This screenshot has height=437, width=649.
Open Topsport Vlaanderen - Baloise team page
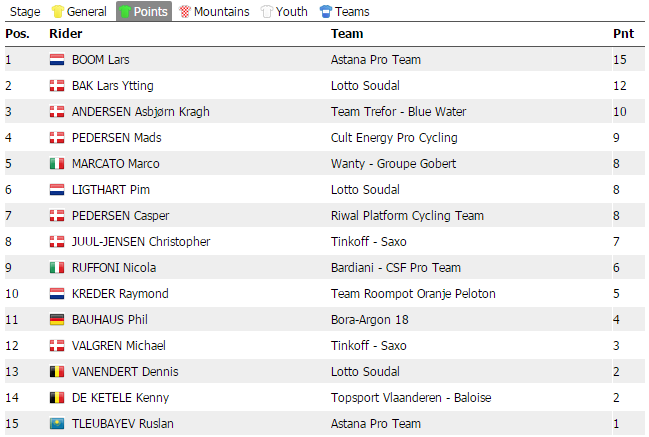(x=410, y=398)
